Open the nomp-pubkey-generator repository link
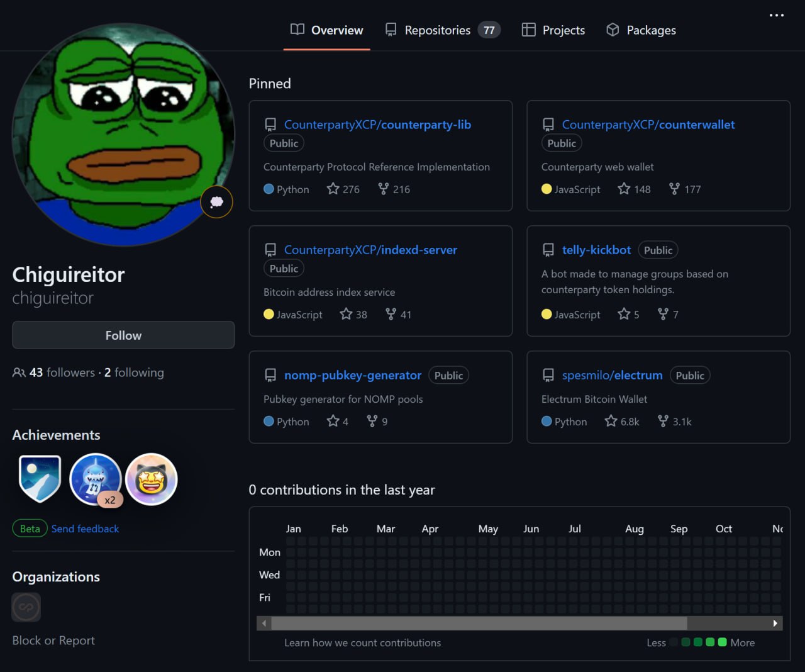 coord(353,375)
